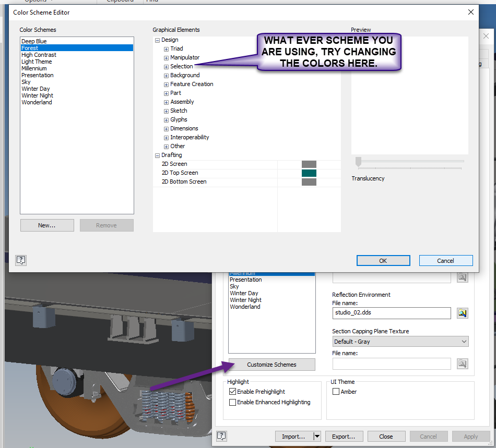This screenshot has height=448, width=496.
Task: Select Winter Day in Color Scheme Editor
Action: [x=77, y=89]
